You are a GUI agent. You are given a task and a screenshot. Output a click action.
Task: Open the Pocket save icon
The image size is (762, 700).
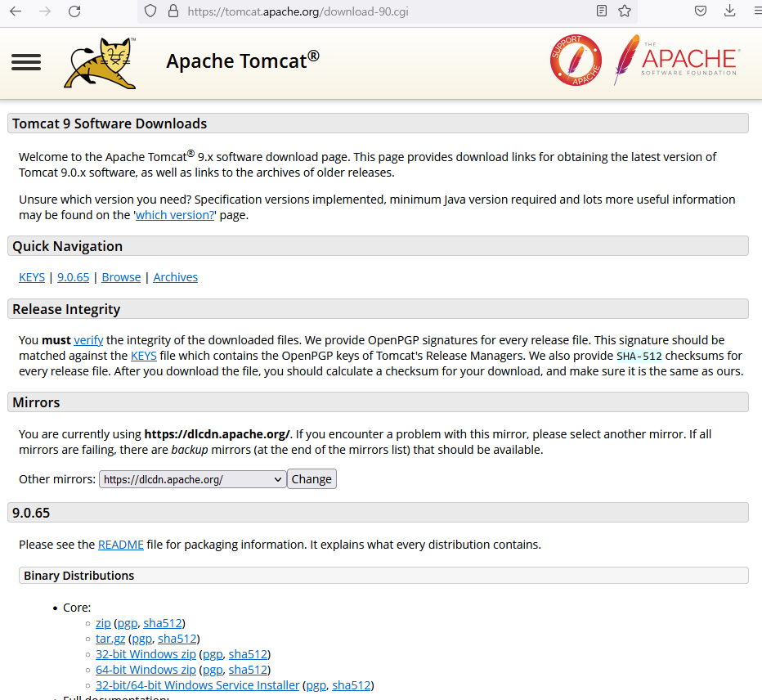click(701, 11)
